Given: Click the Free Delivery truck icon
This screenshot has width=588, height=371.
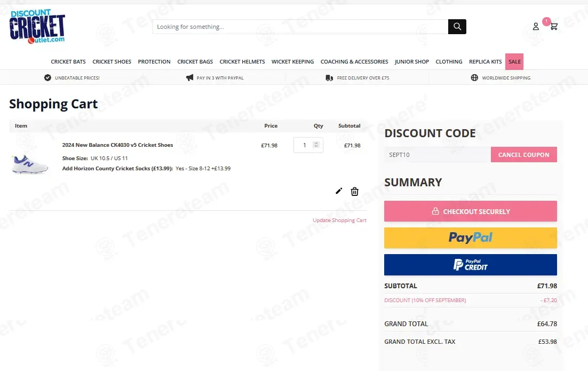Looking at the screenshot, I should pyautogui.click(x=329, y=78).
